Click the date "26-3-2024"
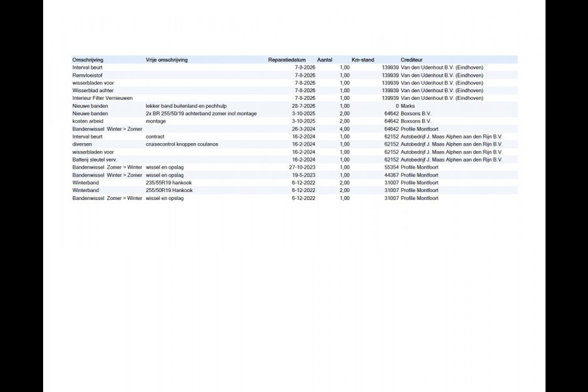Image resolution: width=588 pixels, height=392 pixels. point(303,129)
